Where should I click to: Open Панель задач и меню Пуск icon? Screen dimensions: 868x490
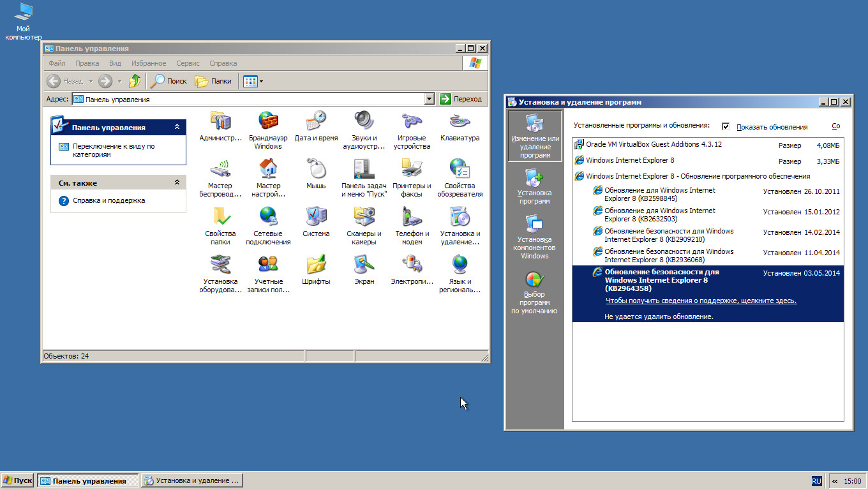pos(364,177)
